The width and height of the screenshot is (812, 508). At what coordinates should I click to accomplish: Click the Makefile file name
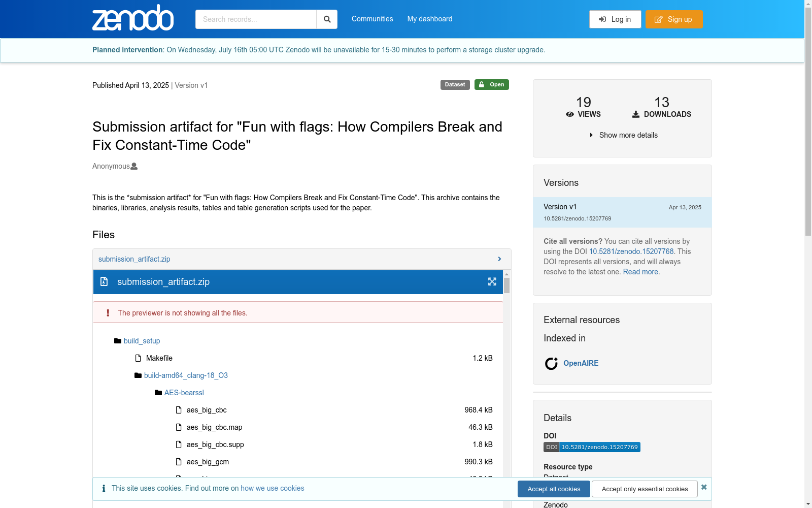pyautogui.click(x=159, y=358)
